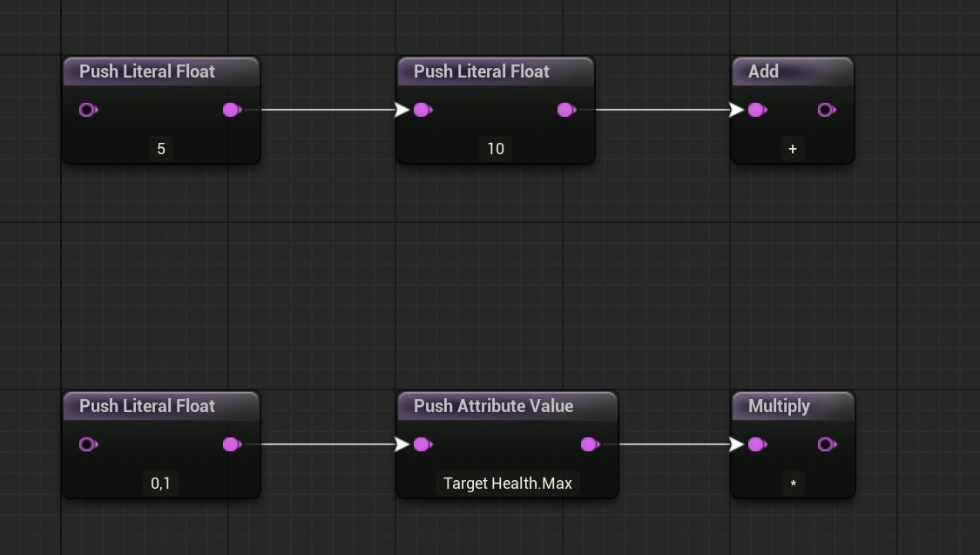Click input pin of Push Literal Float 5 node

pyautogui.click(x=87, y=110)
